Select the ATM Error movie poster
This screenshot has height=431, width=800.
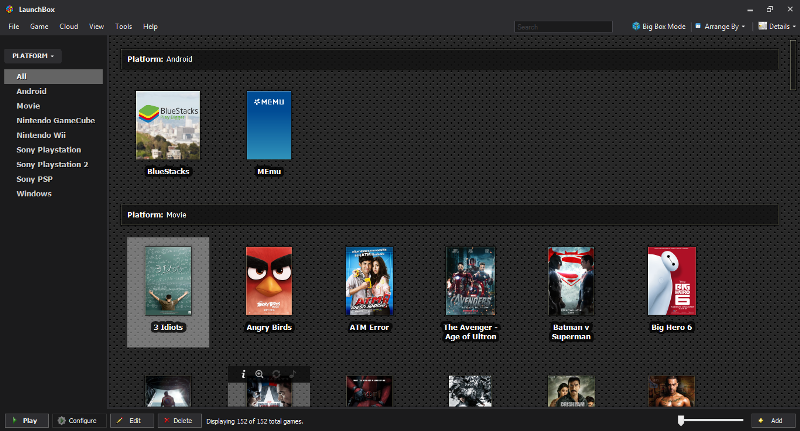click(x=369, y=281)
